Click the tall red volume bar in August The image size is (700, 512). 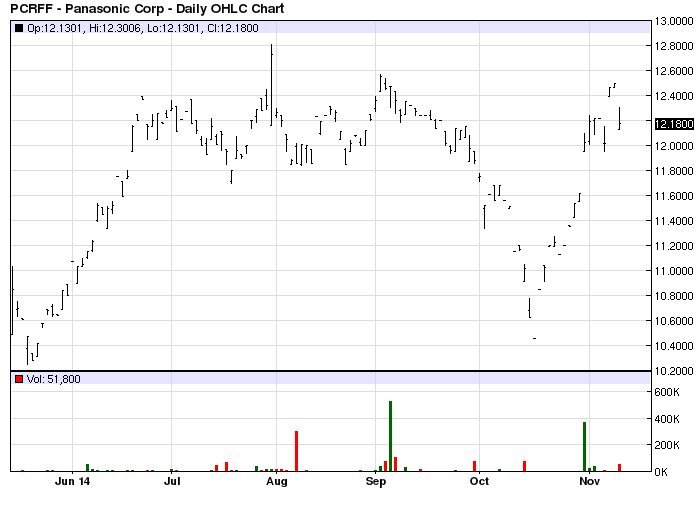tap(296, 451)
